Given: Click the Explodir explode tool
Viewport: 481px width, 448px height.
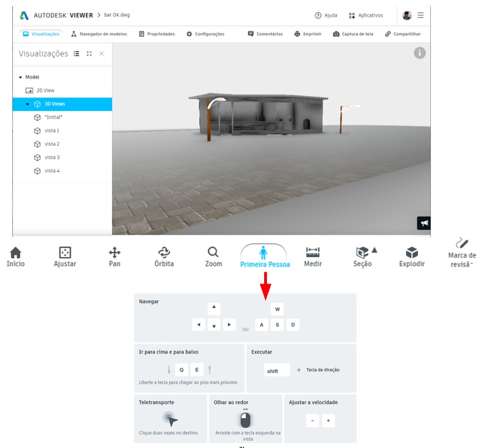Looking at the screenshot, I should (x=412, y=257).
